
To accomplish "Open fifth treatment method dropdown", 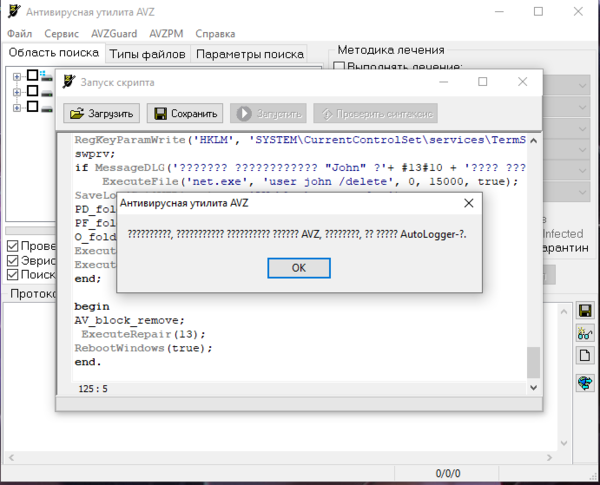I will pyautogui.click(x=583, y=171).
